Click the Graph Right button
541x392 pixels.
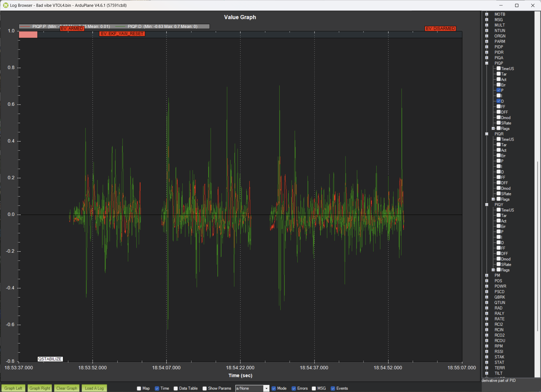tap(40, 388)
